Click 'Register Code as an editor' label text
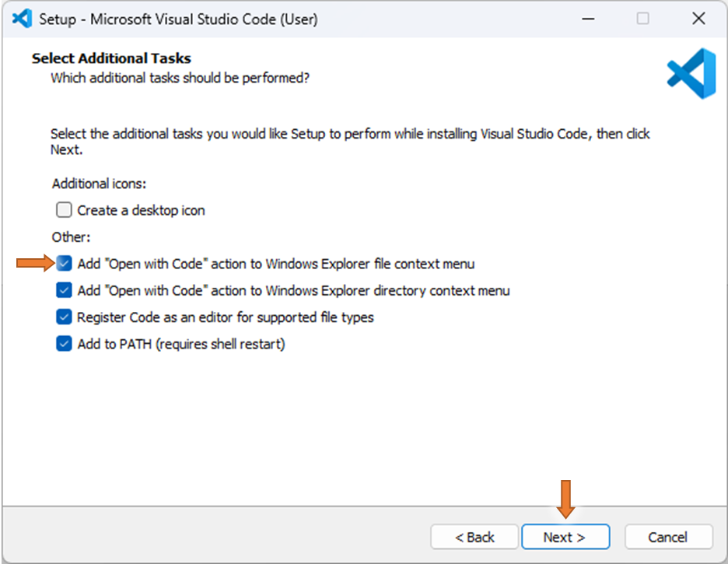This screenshot has height=564, width=728. (226, 317)
